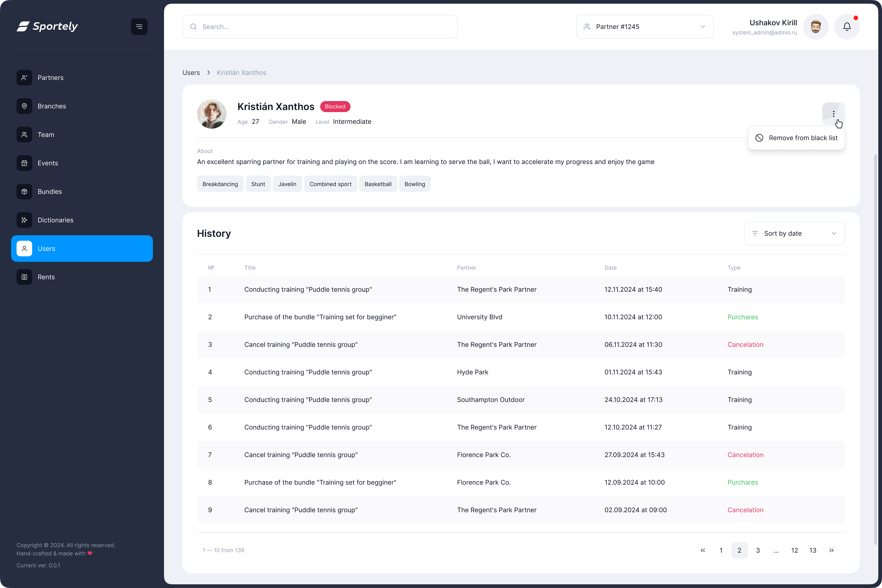Screen dimensions: 882x588
Task: Click the Partners sidebar icon
Action: click(24, 78)
